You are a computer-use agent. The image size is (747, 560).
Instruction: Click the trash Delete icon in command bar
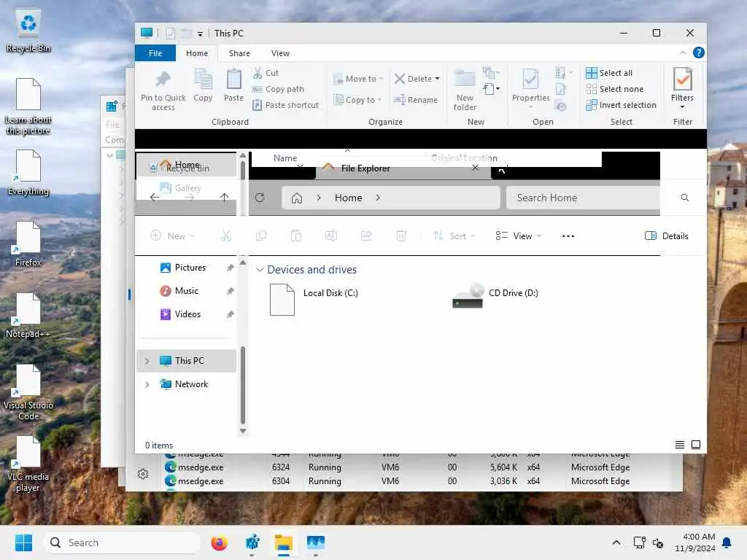pos(401,236)
